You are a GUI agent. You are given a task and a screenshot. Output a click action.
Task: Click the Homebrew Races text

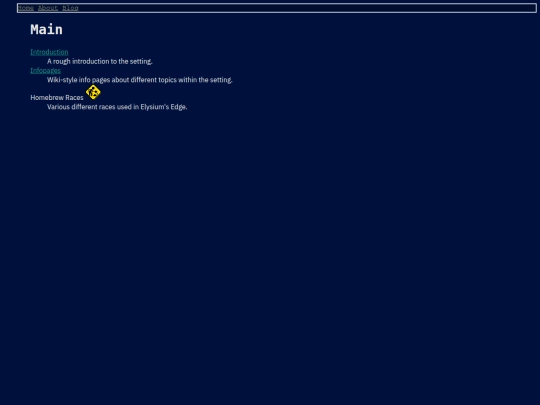(x=57, y=97)
